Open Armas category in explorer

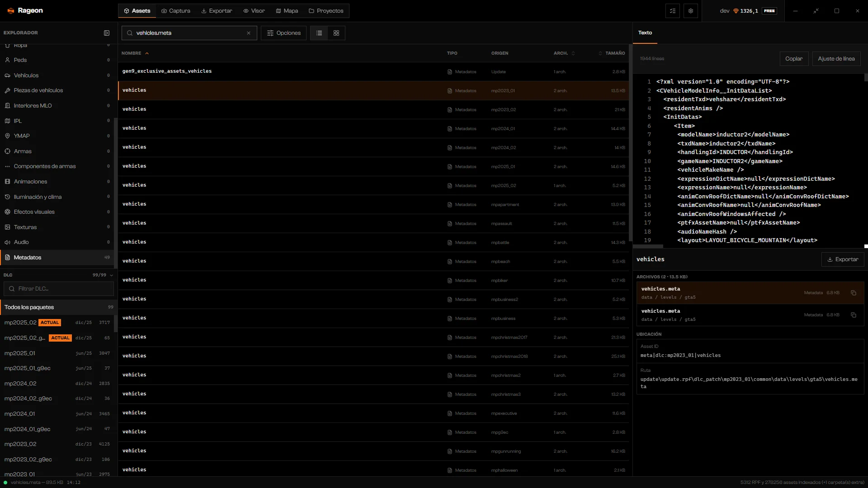57,151
